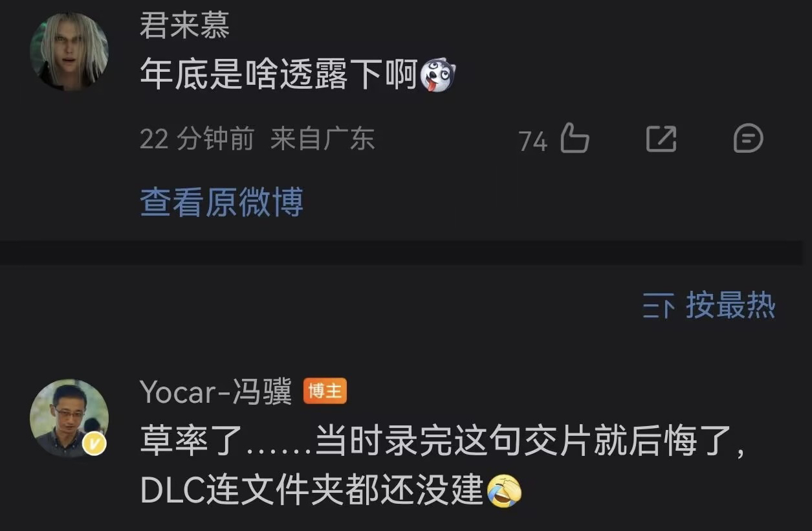Click the gray divider bar below 查看原微博
Image resolution: width=812 pixels, height=531 pixels.
click(401, 253)
